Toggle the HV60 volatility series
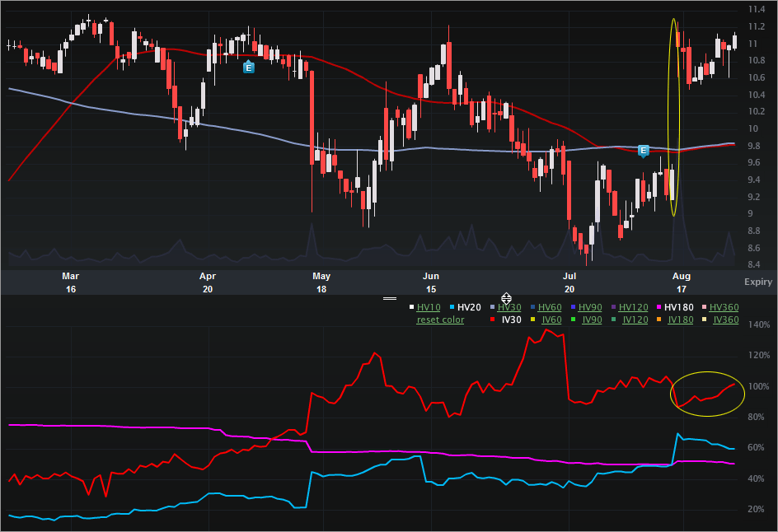Screen dimensions: 778x532 pyautogui.click(x=550, y=307)
